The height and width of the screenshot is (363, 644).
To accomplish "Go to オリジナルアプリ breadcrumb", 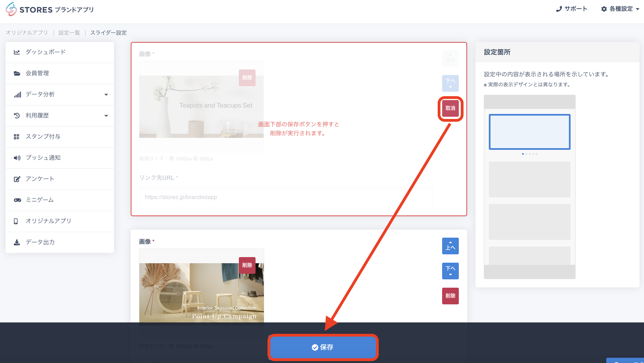I will pyautogui.click(x=27, y=33).
